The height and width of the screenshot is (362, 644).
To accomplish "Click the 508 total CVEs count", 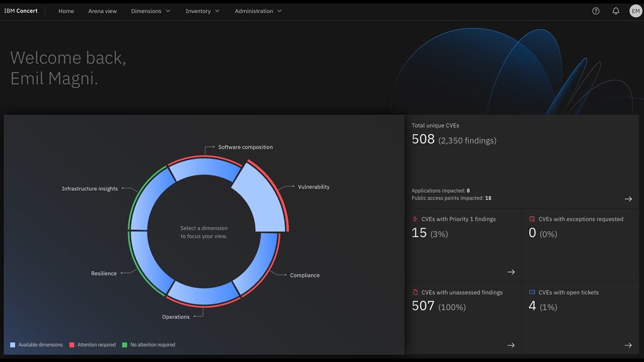I will 423,139.
